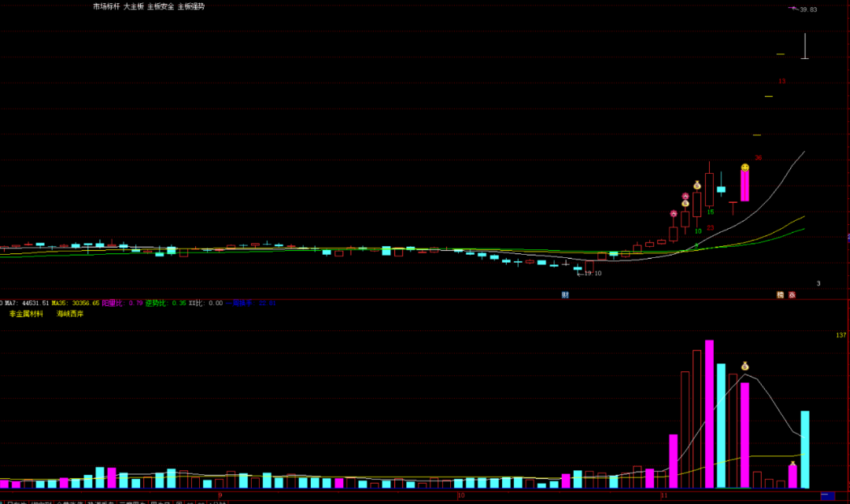
Task: Select the 市场标杆 label at top
Action: 106,6
